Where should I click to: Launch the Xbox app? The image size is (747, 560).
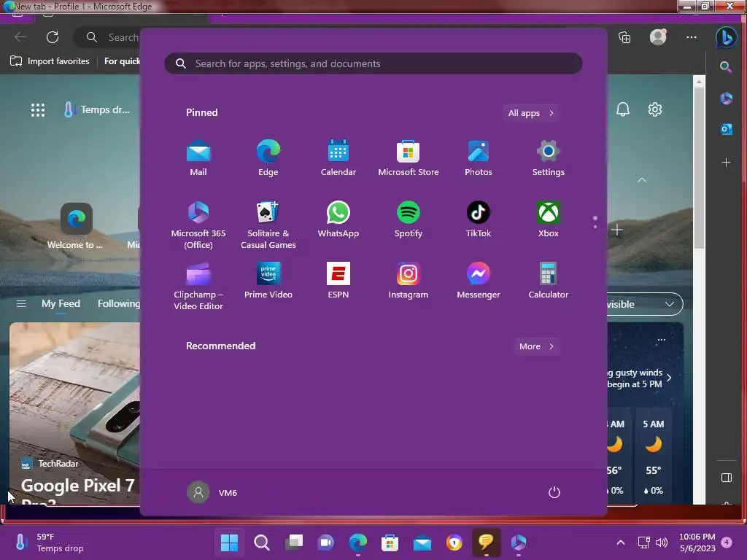pos(549,219)
